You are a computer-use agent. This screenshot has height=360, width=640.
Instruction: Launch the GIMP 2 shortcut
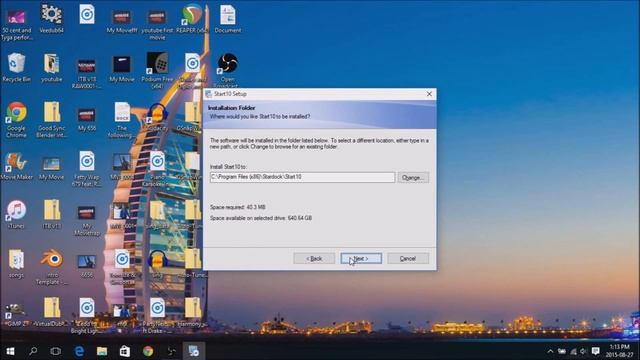(x=16, y=314)
